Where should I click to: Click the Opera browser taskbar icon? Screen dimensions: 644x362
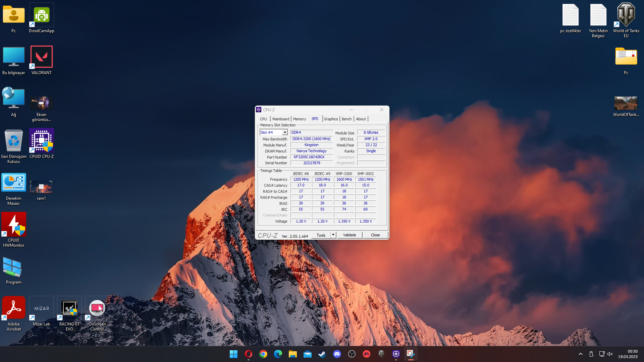pos(248,354)
